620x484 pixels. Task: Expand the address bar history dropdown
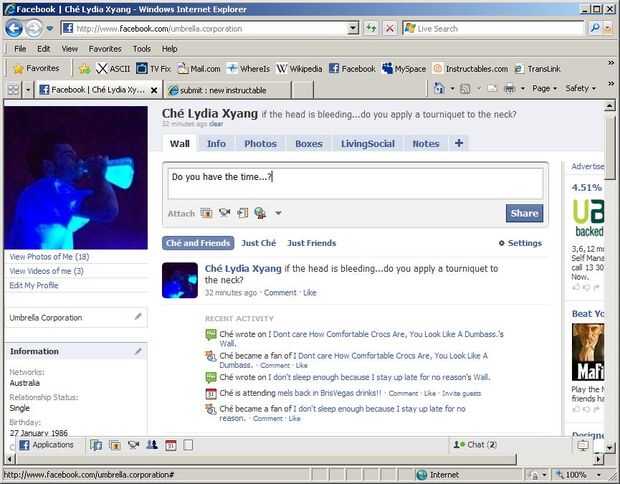pyautogui.click(x=353, y=28)
